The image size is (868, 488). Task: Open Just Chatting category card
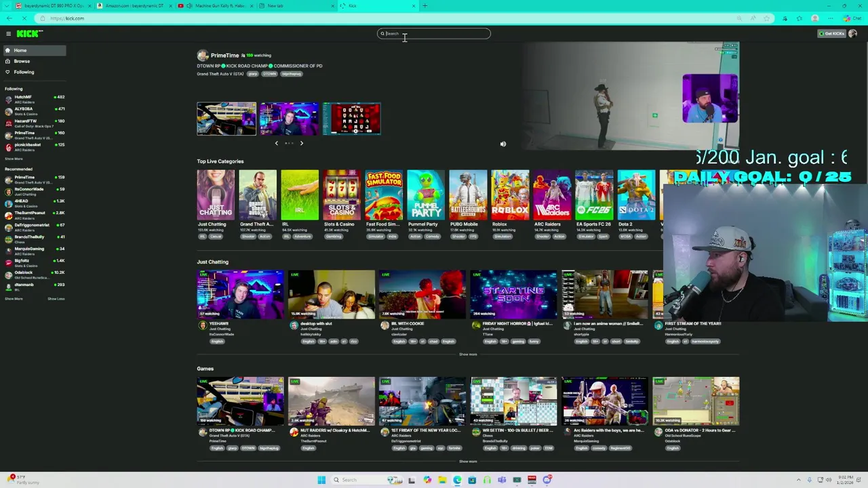click(216, 195)
